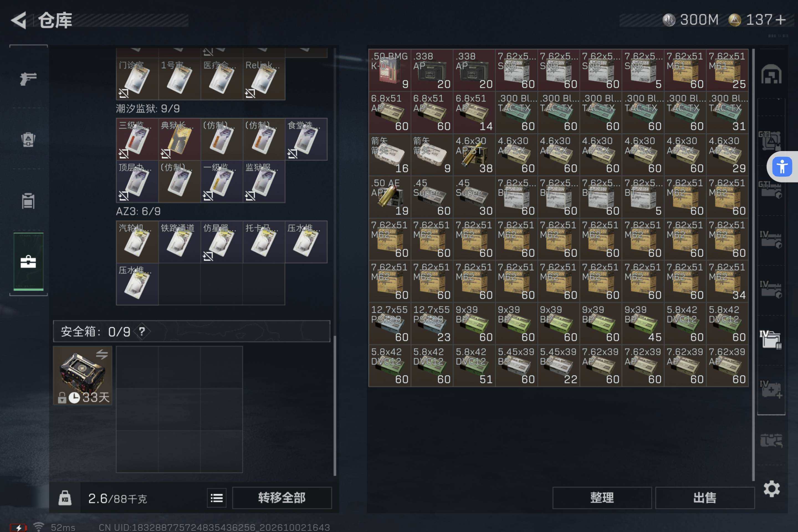
Task: Select the .50 AE AP stack of 19
Action: 390,197
